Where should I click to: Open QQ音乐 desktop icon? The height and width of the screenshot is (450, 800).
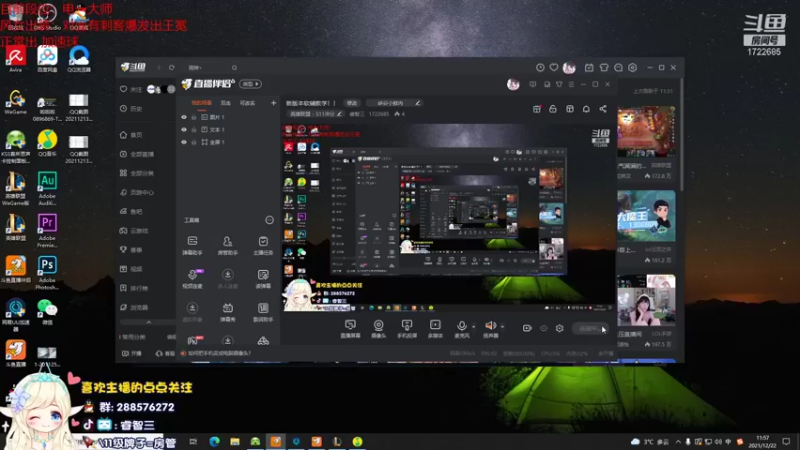[x=47, y=143]
